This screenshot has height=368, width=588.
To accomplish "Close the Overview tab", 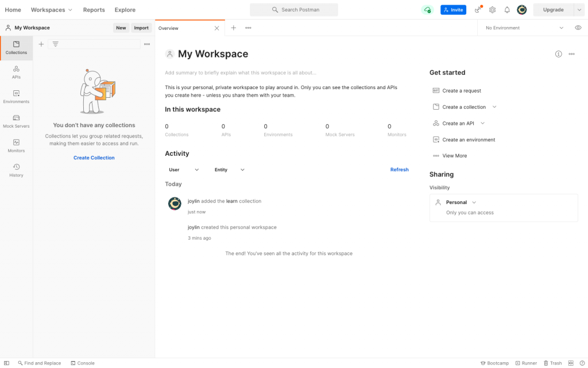I will 216,28.
